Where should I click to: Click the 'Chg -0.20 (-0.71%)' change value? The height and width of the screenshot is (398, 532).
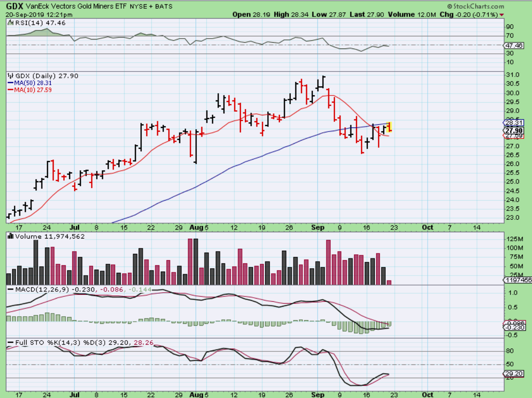pyautogui.click(x=468, y=15)
